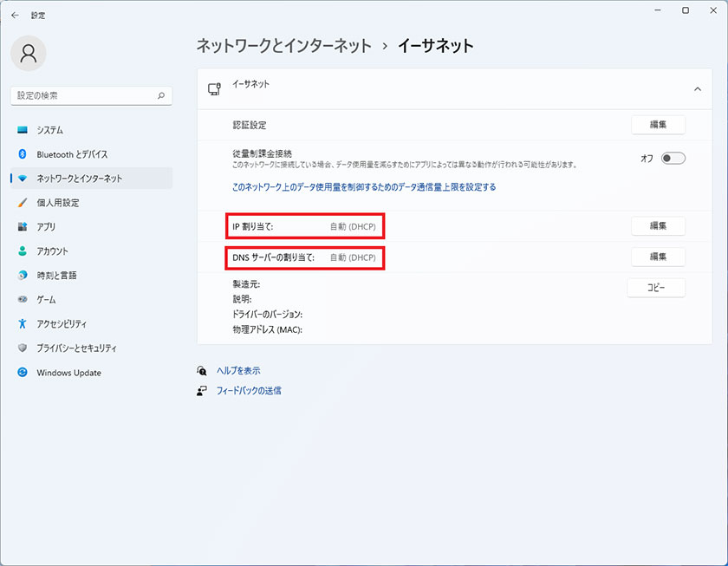728x566 pixels.
Task: Click 編集 button for DNS サーバーの割り当て
Action: coord(658,257)
